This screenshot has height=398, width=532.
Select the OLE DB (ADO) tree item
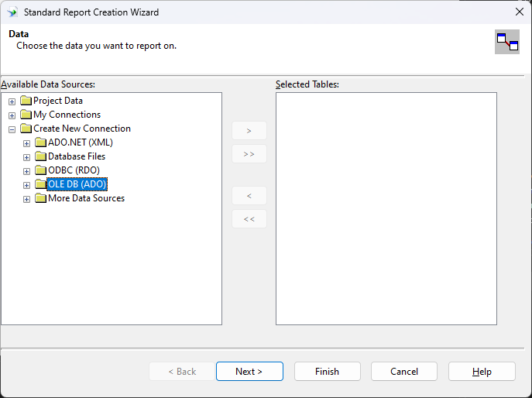77,184
